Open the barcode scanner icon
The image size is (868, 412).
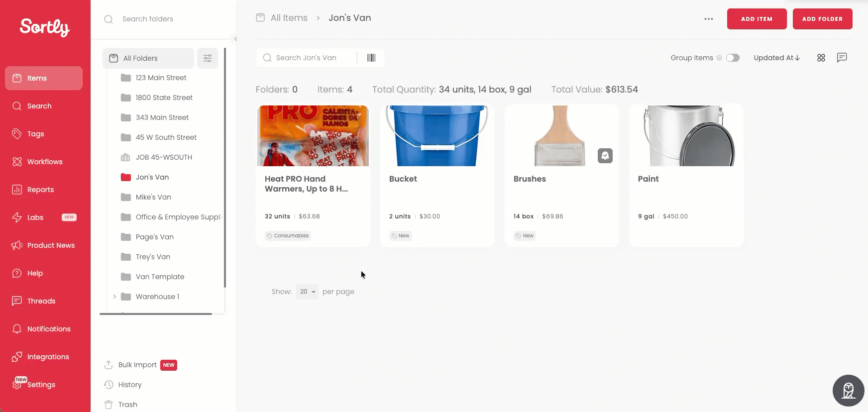pos(371,58)
